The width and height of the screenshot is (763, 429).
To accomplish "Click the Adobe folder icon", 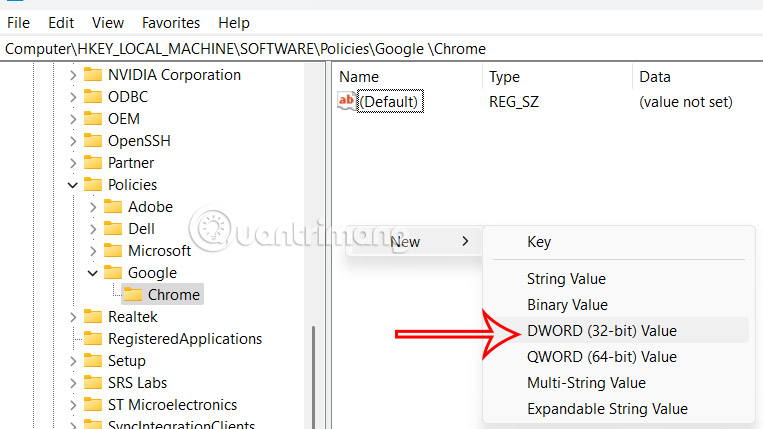I will (113, 206).
